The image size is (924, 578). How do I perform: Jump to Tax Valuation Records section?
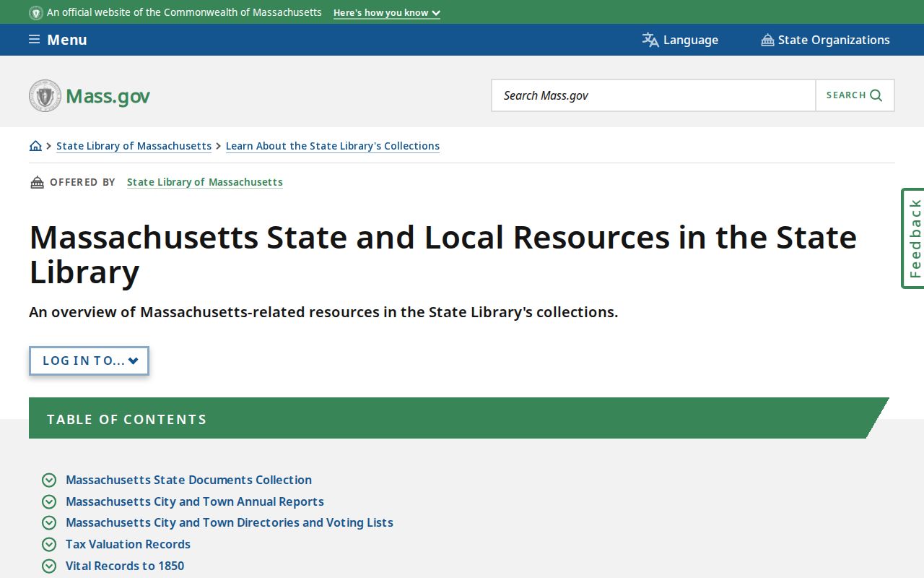tap(128, 544)
